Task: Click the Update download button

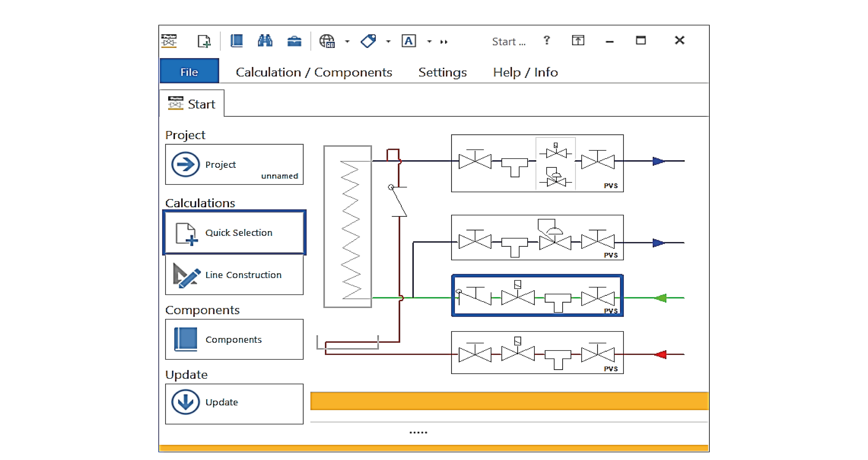Action: coord(235,403)
